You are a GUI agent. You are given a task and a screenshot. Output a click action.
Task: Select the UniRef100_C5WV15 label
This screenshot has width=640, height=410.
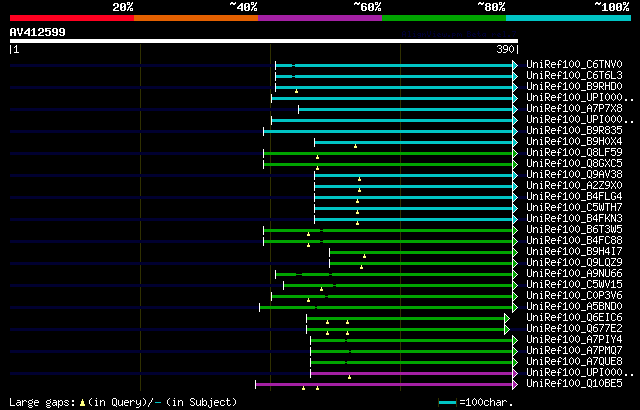click(x=574, y=285)
